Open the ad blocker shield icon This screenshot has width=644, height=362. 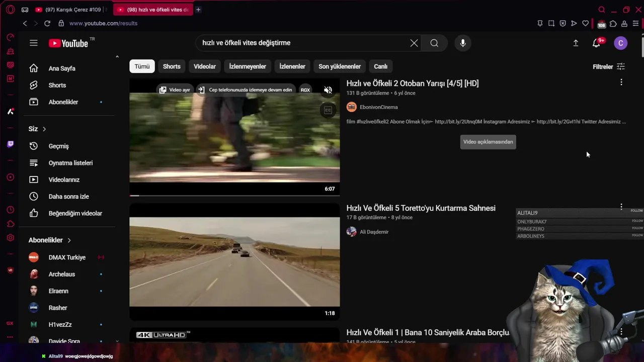tap(562, 23)
